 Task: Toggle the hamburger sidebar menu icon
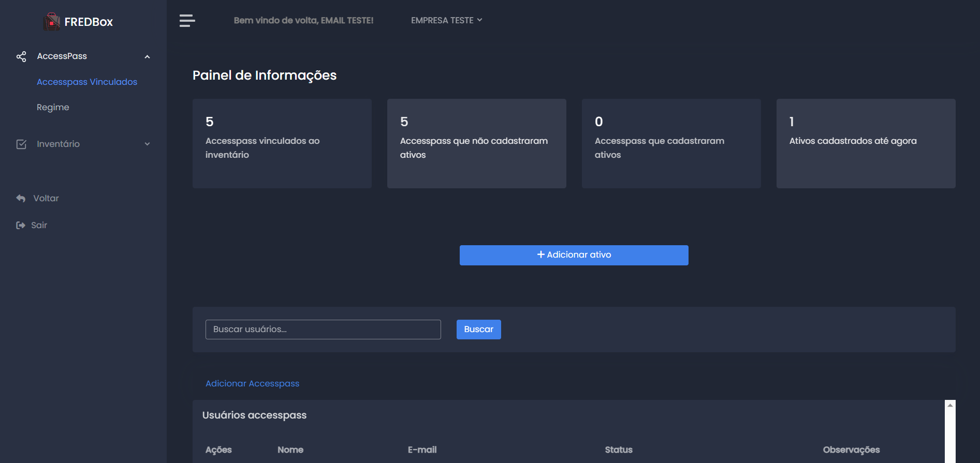click(187, 21)
